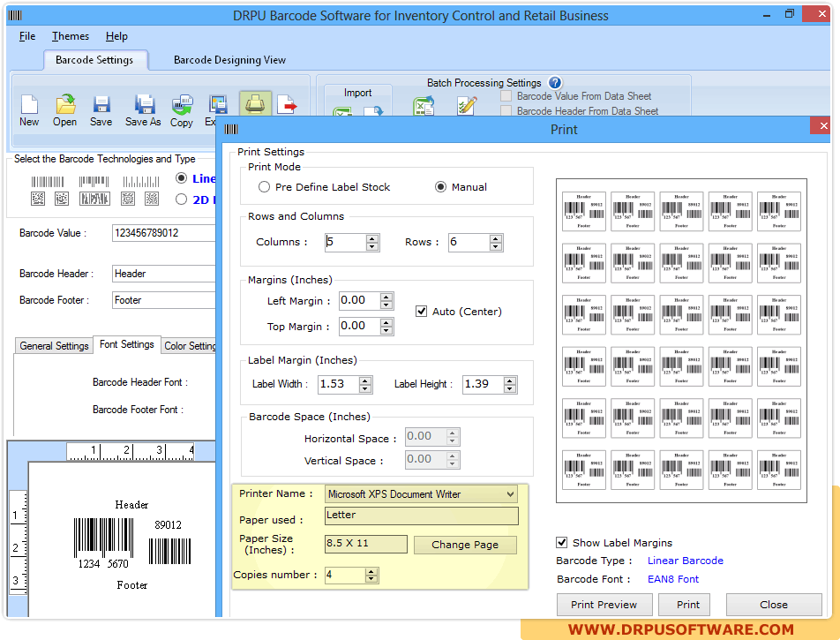Click the Print Preview button

tap(604, 605)
